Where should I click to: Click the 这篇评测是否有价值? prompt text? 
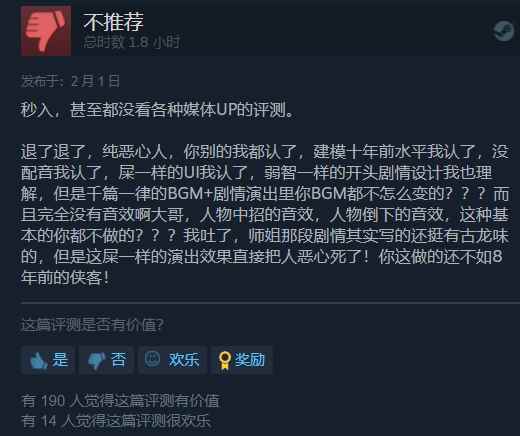tap(92, 325)
